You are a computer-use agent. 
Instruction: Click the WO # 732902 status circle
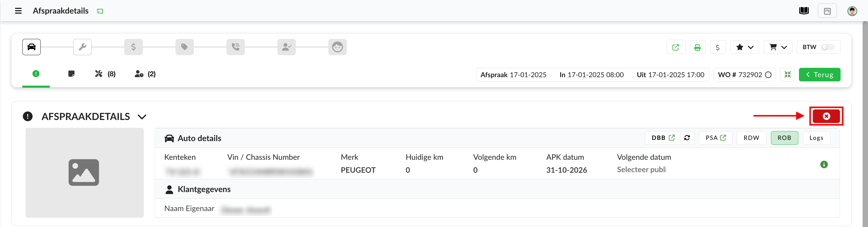pos(768,75)
